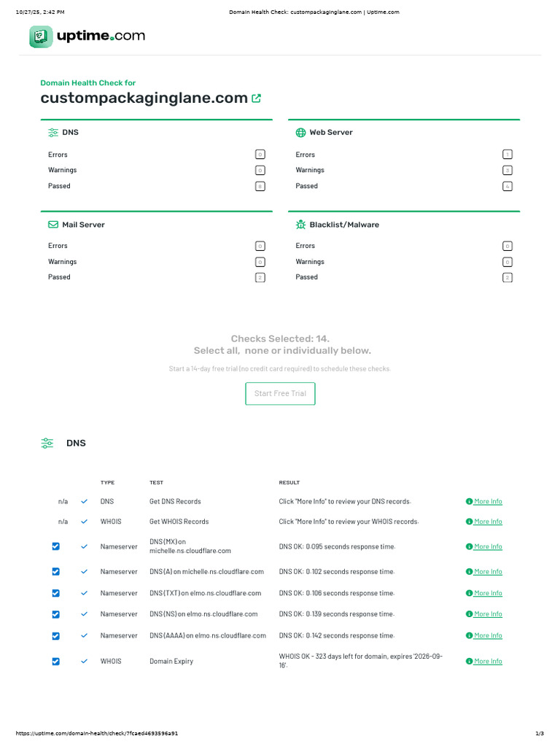Click pass checkmark on Get WHOIS Records row

point(85,521)
